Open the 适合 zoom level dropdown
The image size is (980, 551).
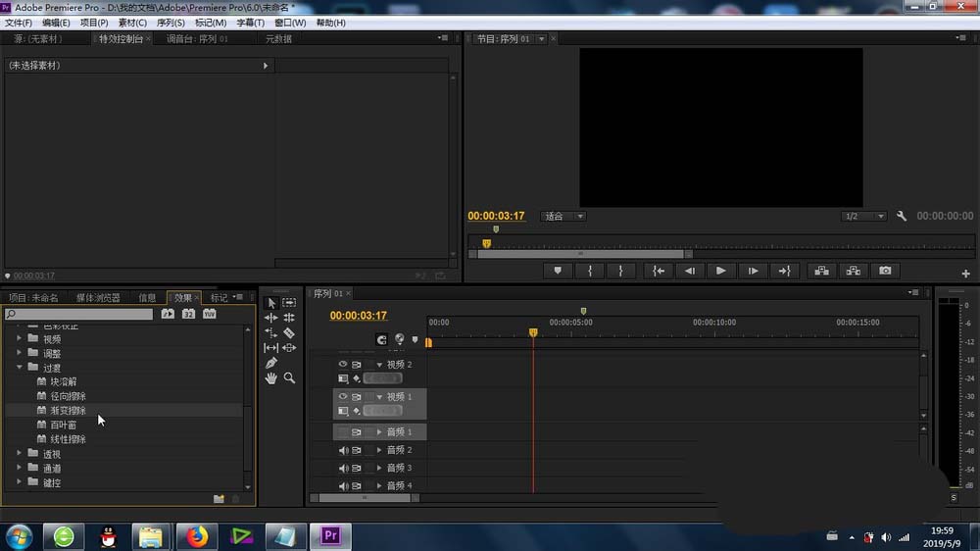point(564,216)
